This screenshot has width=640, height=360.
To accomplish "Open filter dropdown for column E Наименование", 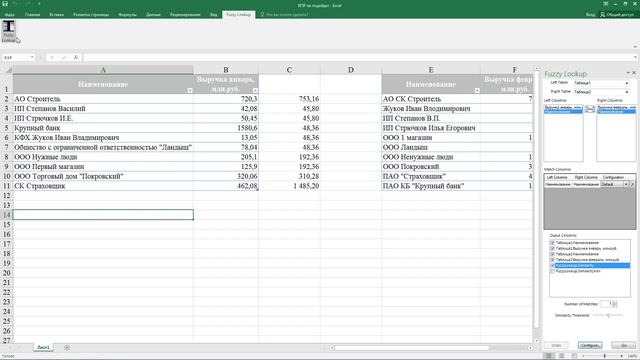I will (477, 91).
